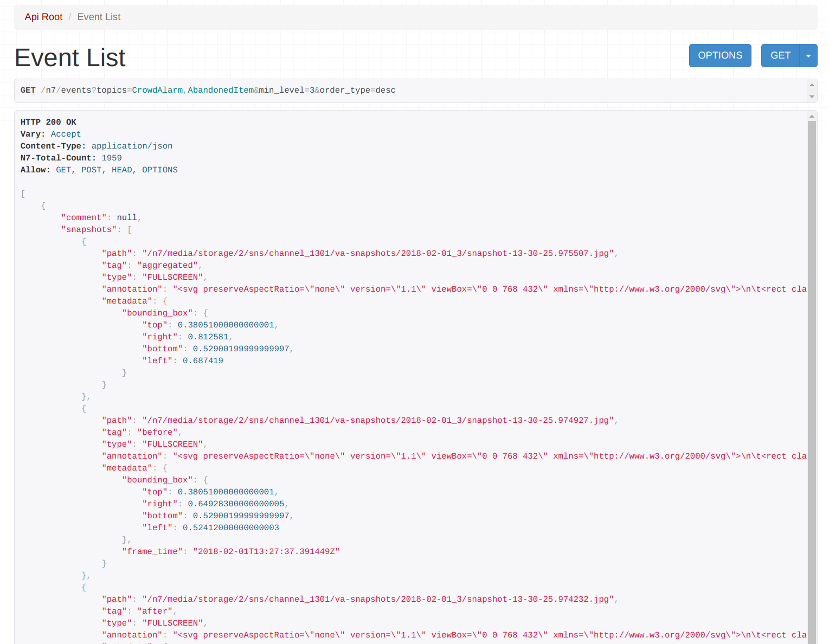The image size is (829, 644).
Task: Click the OPTIONS button
Action: 720,55
